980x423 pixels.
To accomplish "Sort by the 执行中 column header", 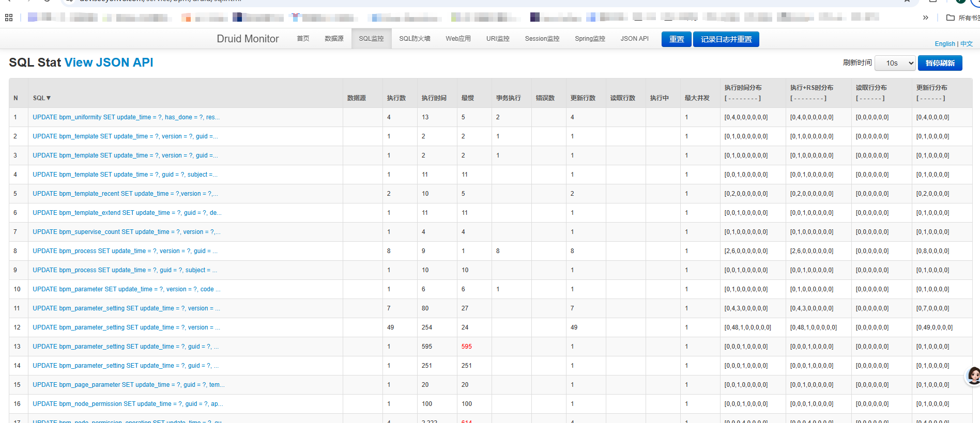I will pos(660,98).
